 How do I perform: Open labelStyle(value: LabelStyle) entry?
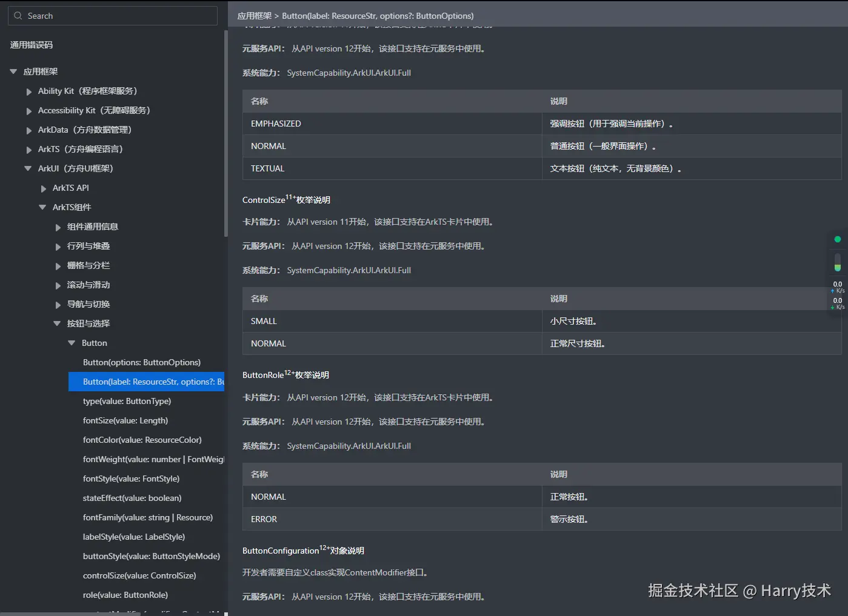[134, 537]
